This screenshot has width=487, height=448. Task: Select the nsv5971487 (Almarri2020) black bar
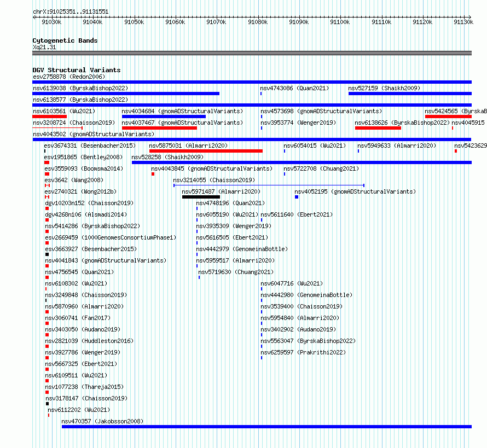pyautogui.click(x=201, y=197)
